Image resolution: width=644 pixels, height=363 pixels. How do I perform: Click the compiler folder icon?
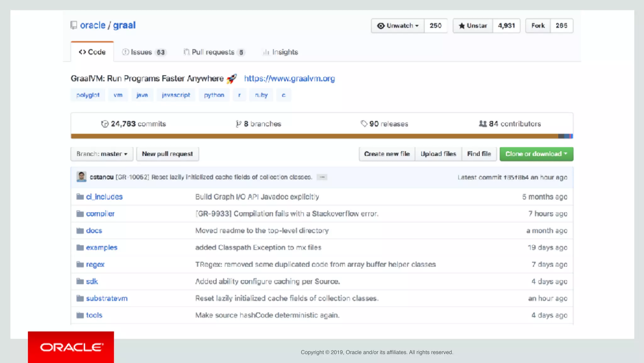80,214
